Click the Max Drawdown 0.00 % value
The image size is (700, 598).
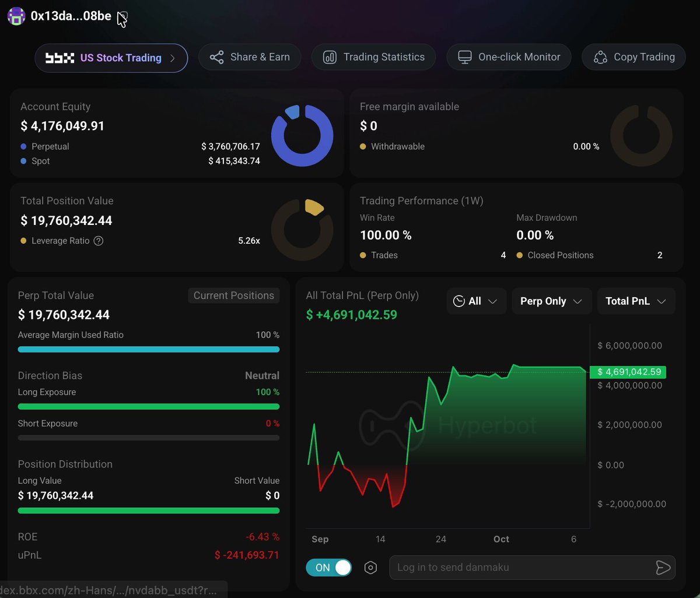coord(535,235)
